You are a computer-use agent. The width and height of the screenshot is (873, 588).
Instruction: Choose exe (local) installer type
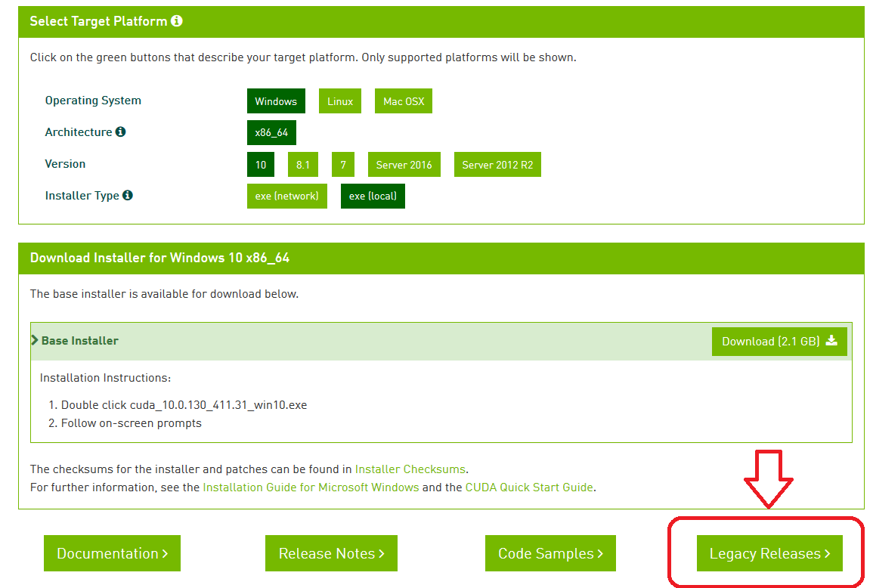[x=373, y=196]
